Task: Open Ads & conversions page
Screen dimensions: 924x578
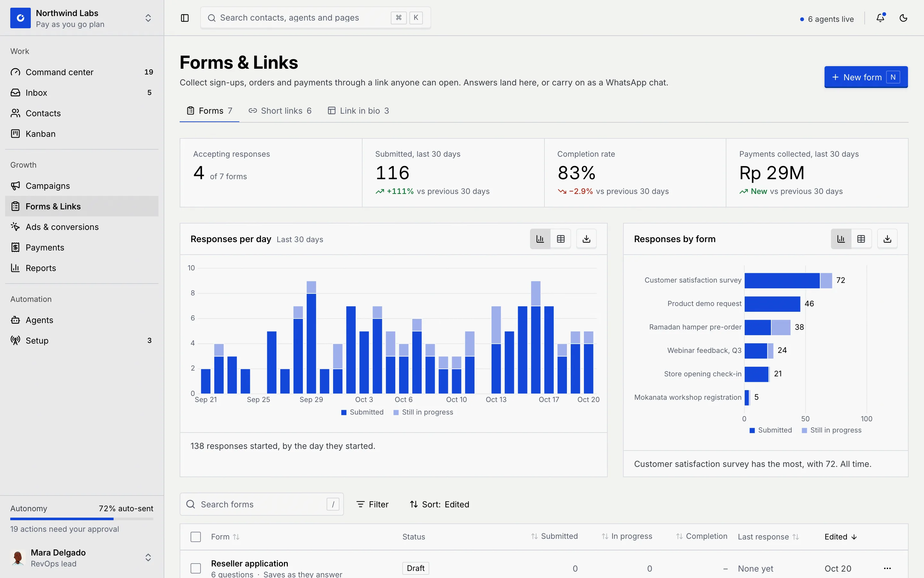Action: [x=82, y=227]
